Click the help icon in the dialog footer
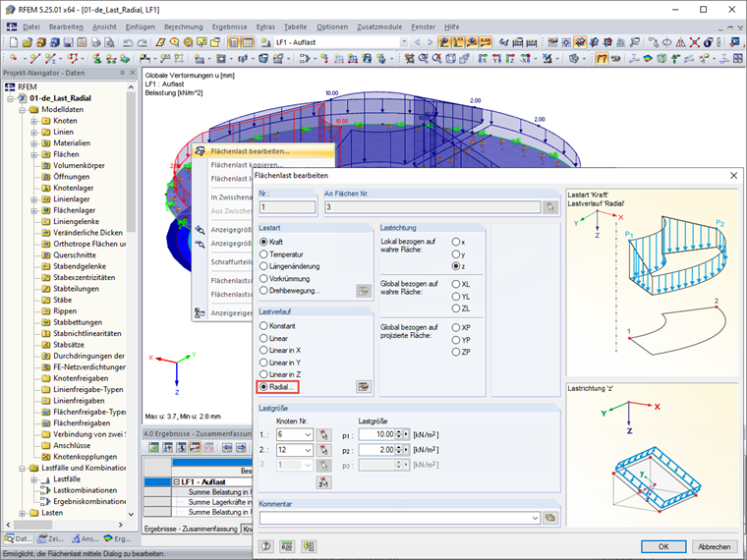The width and height of the screenshot is (747, 560). tap(265, 546)
